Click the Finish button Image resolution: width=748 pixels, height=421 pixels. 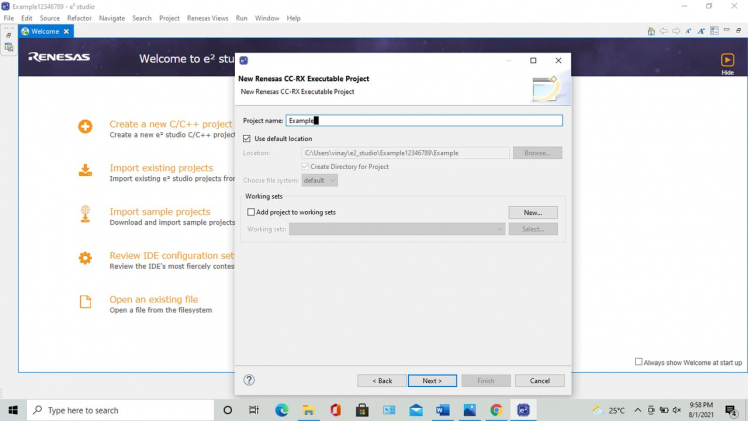[x=486, y=380]
